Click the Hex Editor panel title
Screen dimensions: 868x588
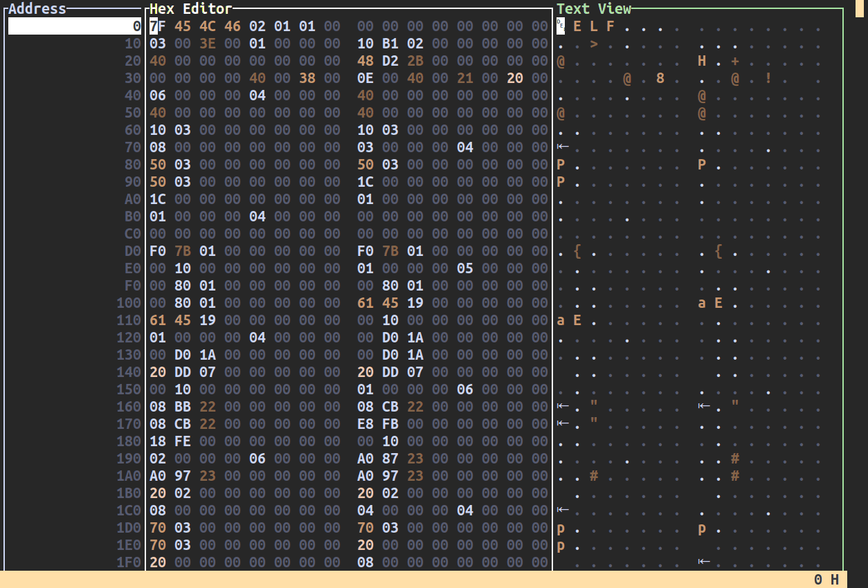190,9
